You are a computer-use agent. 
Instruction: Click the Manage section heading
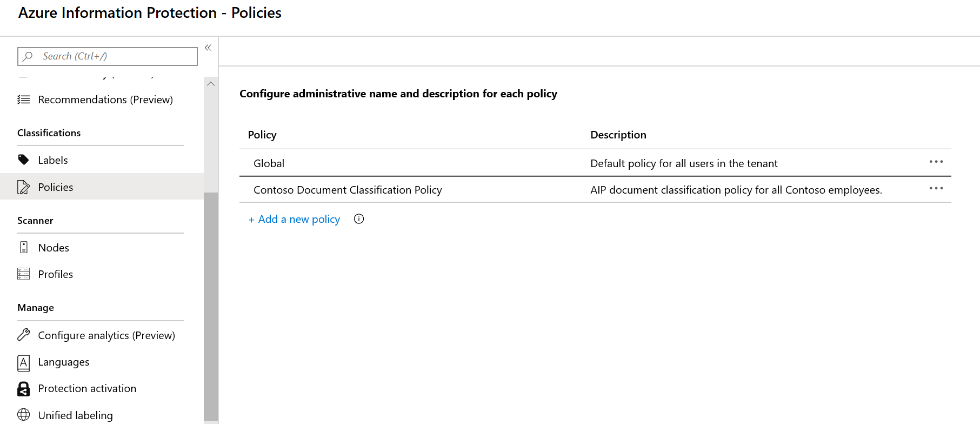[x=36, y=308]
